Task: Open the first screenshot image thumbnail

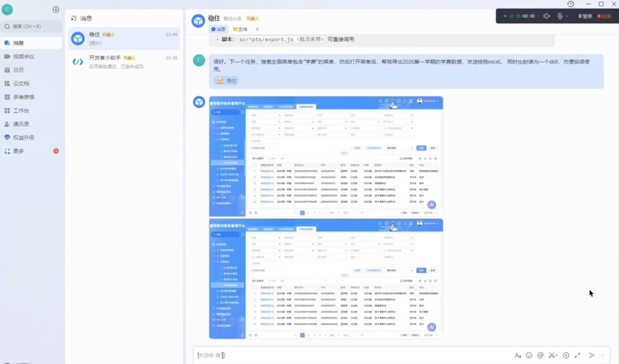Action: (x=326, y=156)
